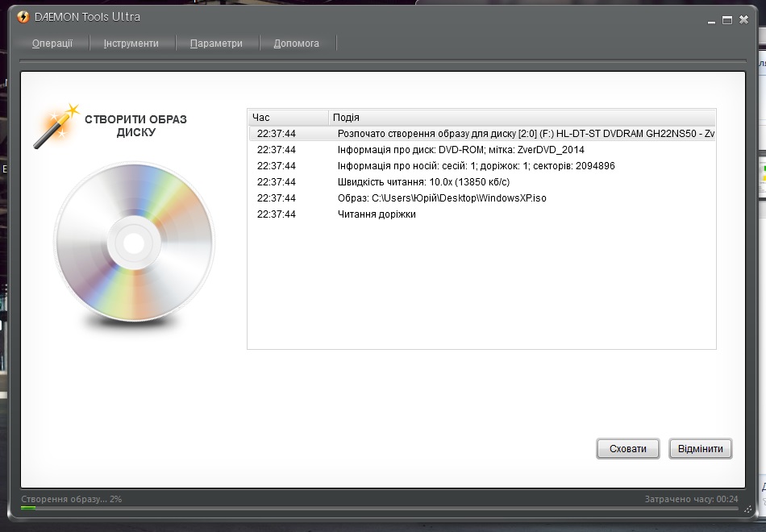The image size is (766, 532).
Task: Click the large disc image graphic
Action: coord(134,243)
